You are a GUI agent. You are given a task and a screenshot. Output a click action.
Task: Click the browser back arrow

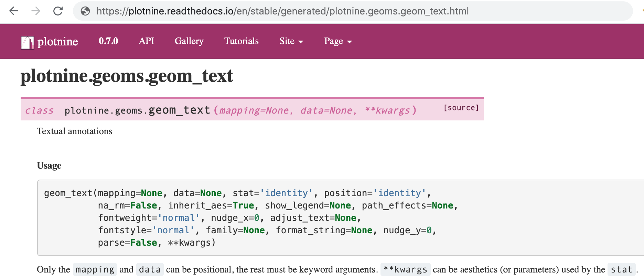[14, 11]
